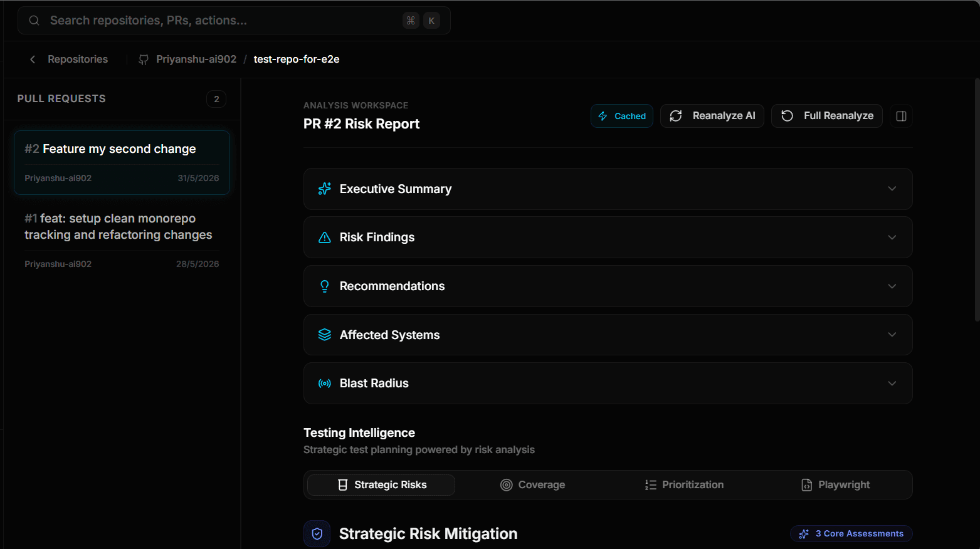Click the sparkle icon in Core Assessments badge

point(804,534)
